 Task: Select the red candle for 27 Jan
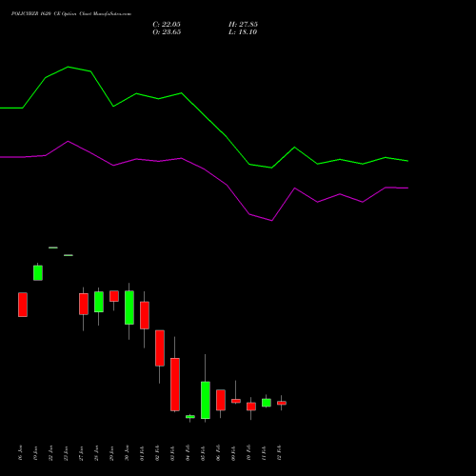[x=84, y=304]
